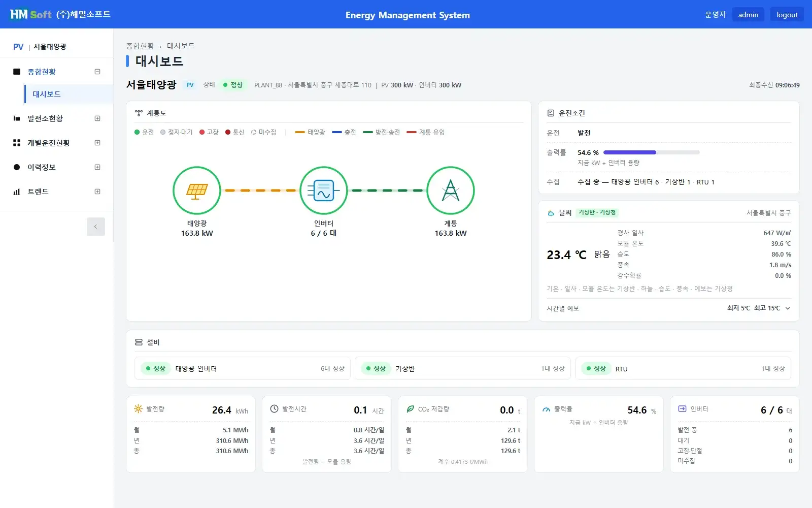Click the leaf icon on CO₂ 저감량 card
The height and width of the screenshot is (508, 812).
click(x=410, y=409)
